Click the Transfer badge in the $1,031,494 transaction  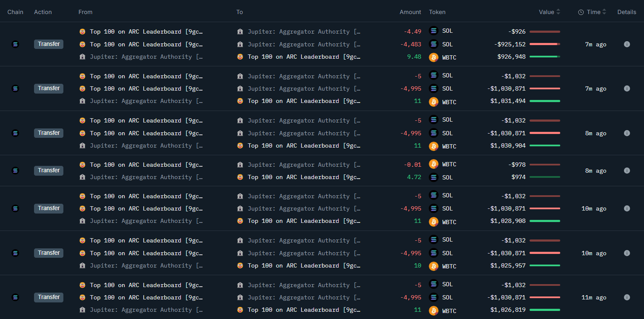pyautogui.click(x=48, y=88)
